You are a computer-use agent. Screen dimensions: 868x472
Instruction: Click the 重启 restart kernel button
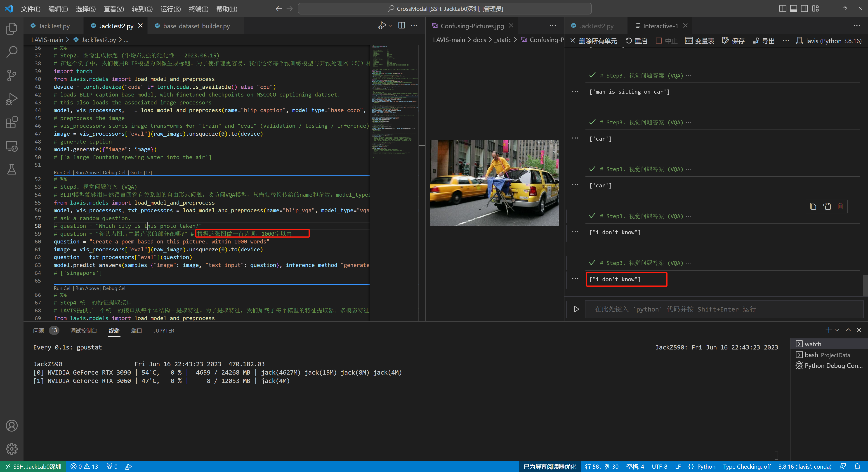636,41
